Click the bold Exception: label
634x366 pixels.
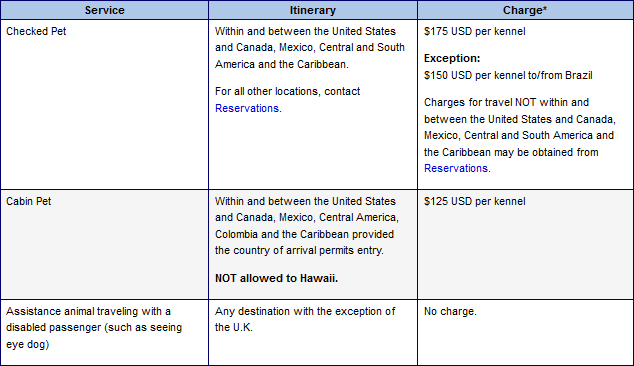[x=452, y=58]
